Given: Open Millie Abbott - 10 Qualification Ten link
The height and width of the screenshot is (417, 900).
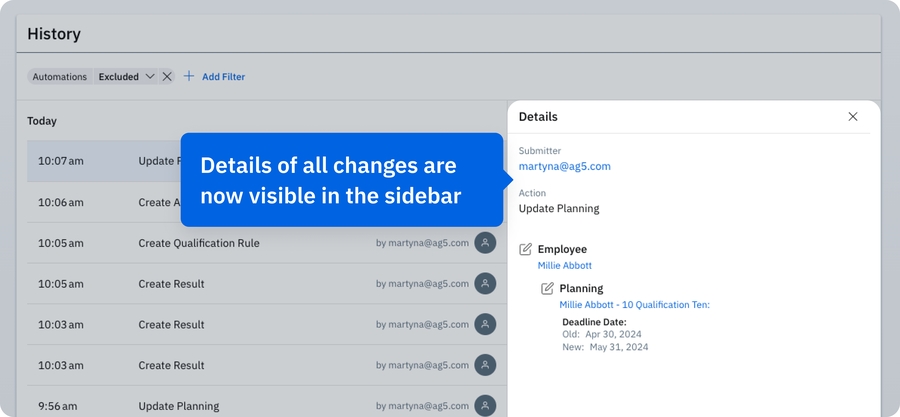Looking at the screenshot, I should pos(634,305).
